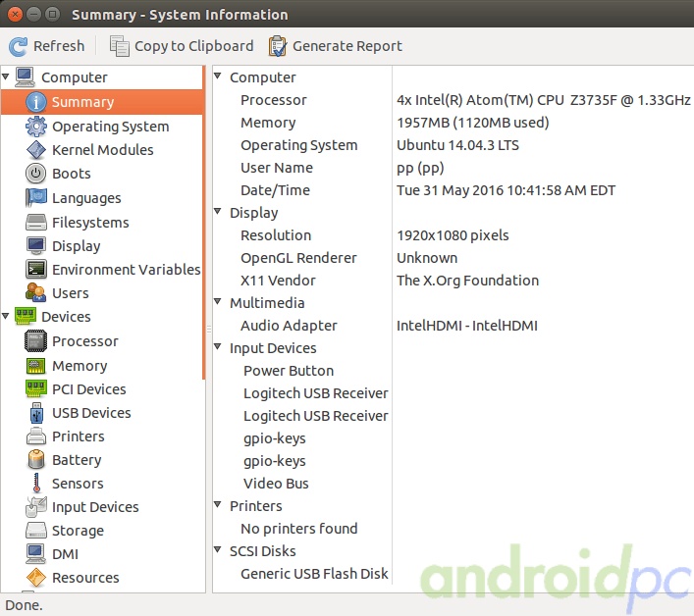Click the Date/Time value text
The height and width of the screenshot is (616, 694).
(x=506, y=190)
